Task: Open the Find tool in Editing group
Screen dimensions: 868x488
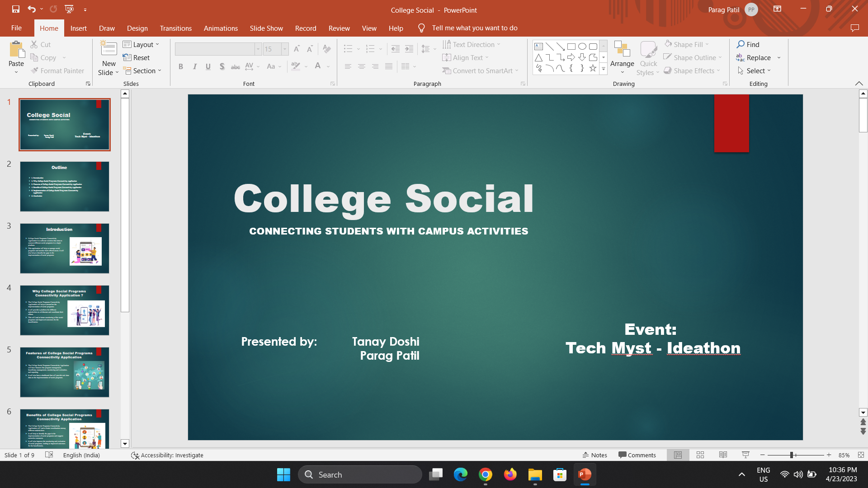Action: [x=749, y=44]
